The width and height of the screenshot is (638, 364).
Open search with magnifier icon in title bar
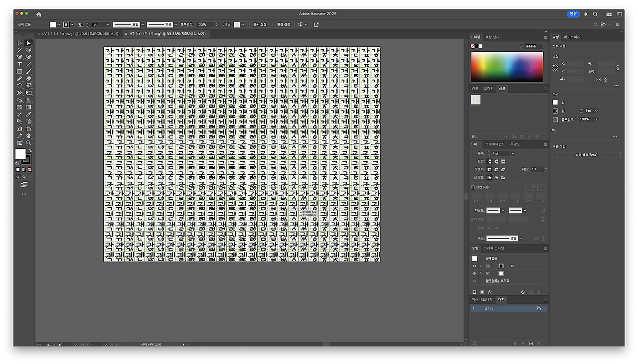tap(595, 14)
